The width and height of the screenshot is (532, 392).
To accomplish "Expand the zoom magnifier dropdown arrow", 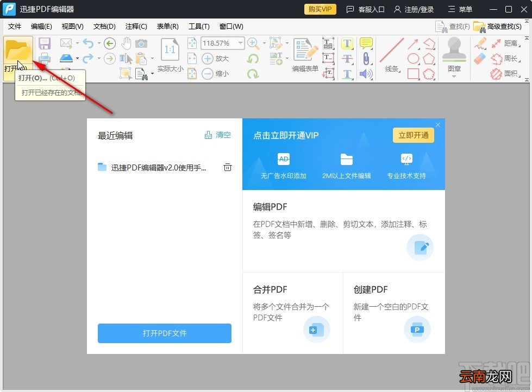I will click(x=264, y=43).
